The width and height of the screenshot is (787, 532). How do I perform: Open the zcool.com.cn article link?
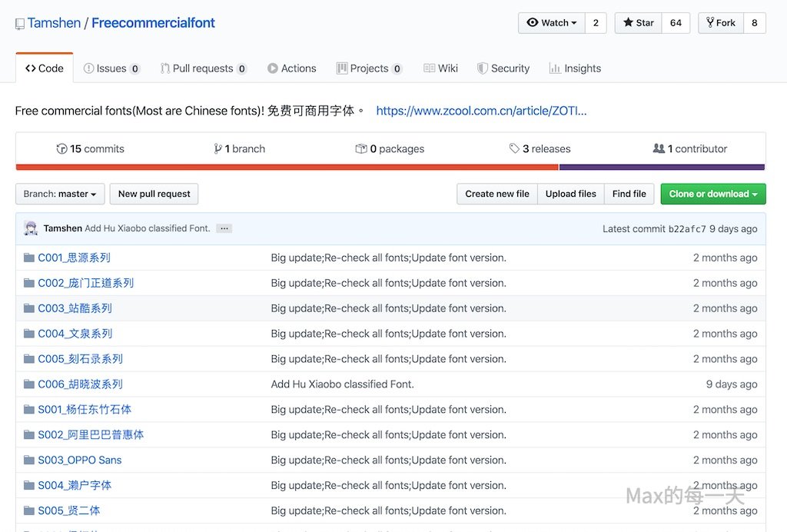(x=481, y=111)
